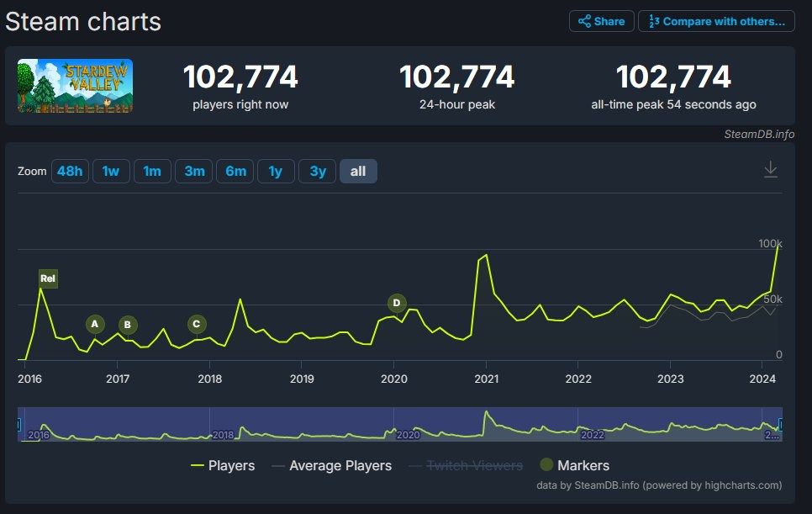Click the 2016 x-axis label

click(x=30, y=379)
